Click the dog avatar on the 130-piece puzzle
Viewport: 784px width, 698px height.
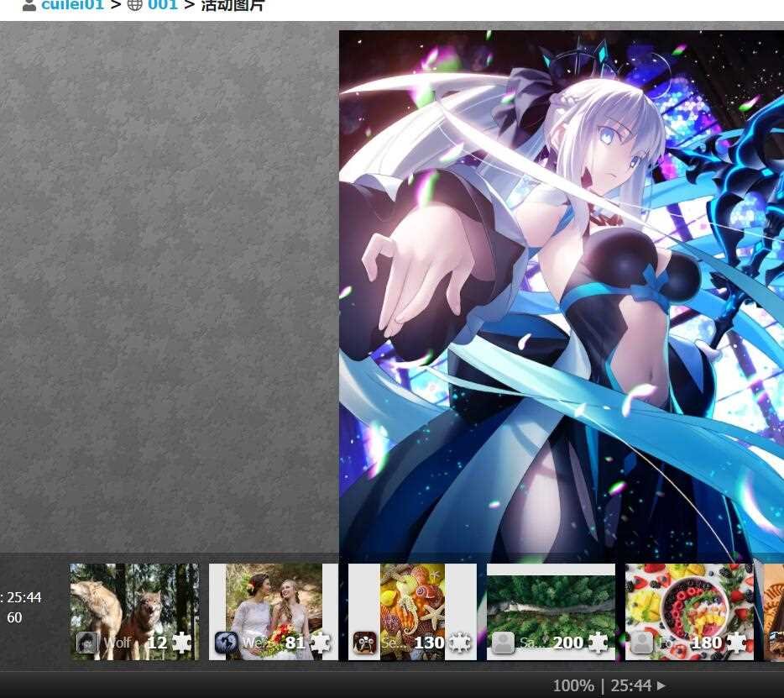point(364,643)
